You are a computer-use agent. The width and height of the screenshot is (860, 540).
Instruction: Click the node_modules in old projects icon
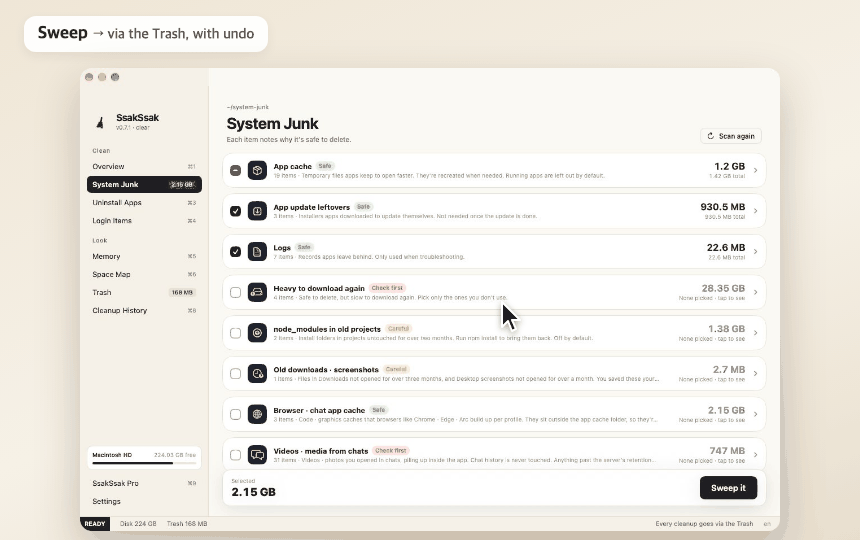point(257,333)
